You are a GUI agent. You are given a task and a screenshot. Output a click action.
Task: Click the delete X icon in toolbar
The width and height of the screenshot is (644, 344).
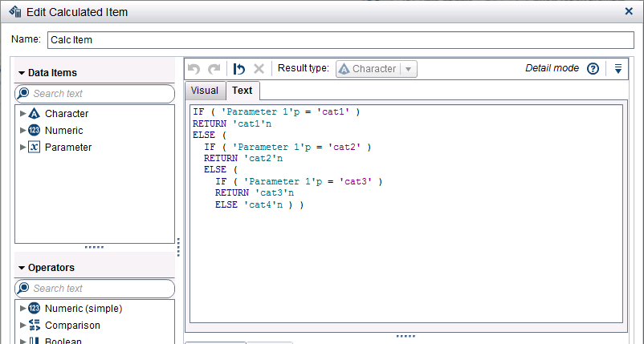[x=259, y=69]
